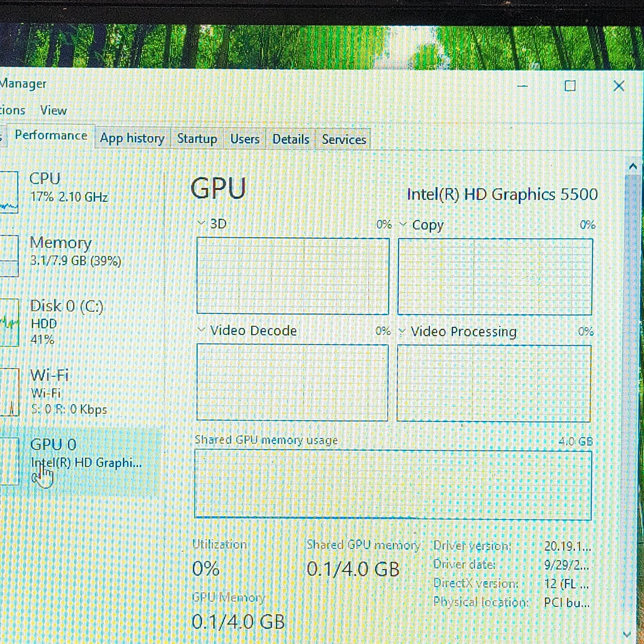Image resolution: width=644 pixels, height=644 pixels.
Task: Click the Video Processing graph
Action: (494, 383)
